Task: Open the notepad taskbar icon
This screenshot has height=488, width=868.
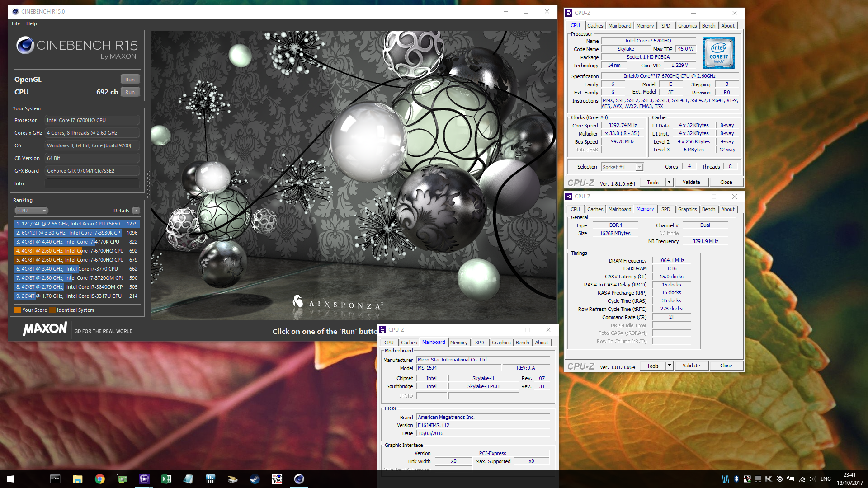Action: [188, 479]
